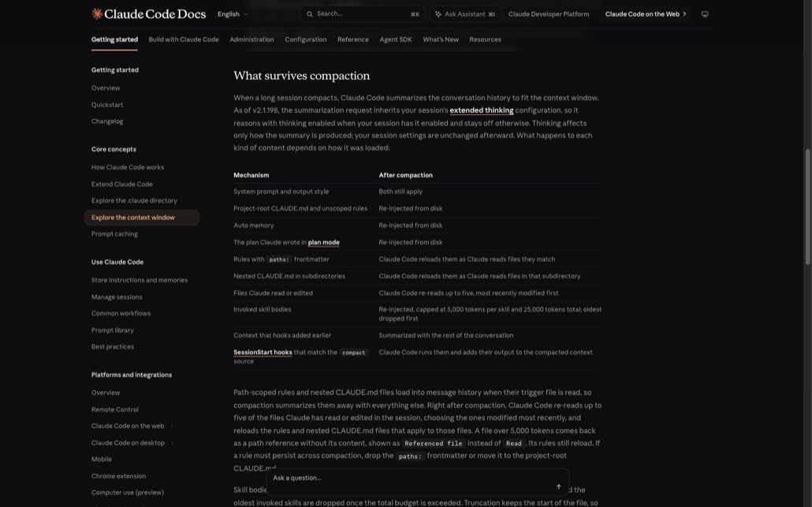Follow the extended thinking link
The image size is (812, 507).
481,110
